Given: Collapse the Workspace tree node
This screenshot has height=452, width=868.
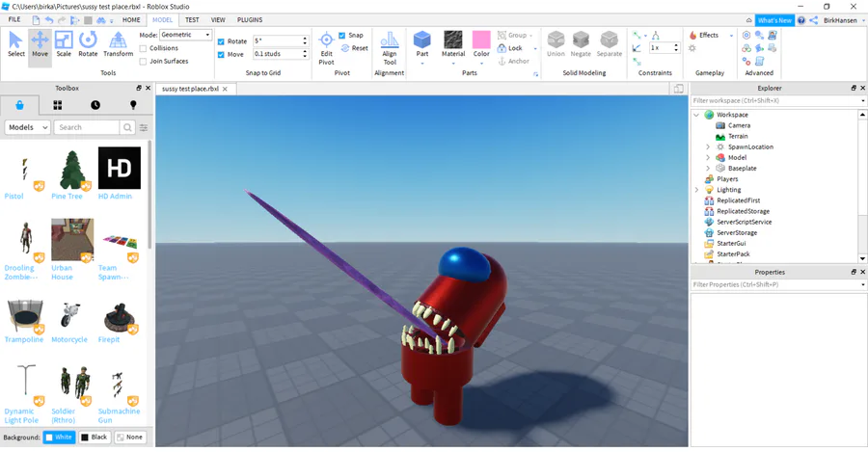Looking at the screenshot, I should point(696,115).
